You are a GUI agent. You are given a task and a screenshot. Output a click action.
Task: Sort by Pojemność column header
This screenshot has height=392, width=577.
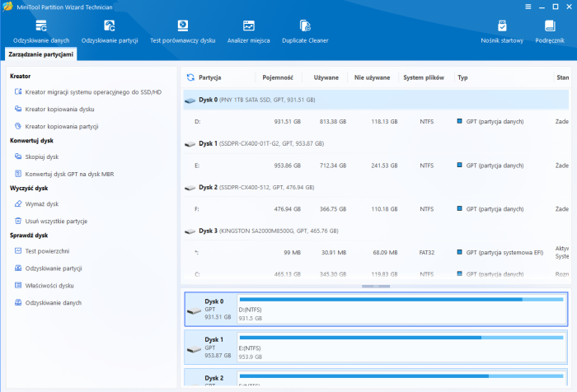click(278, 77)
